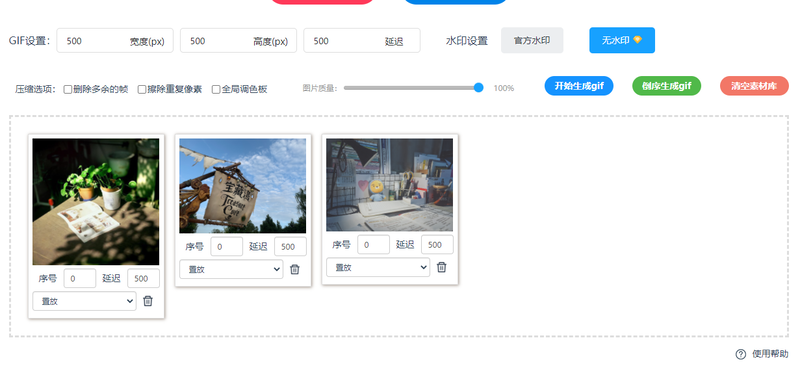Click the diamond icon on 无水印 button
The height and width of the screenshot is (366, 800).
coord(637,40)
